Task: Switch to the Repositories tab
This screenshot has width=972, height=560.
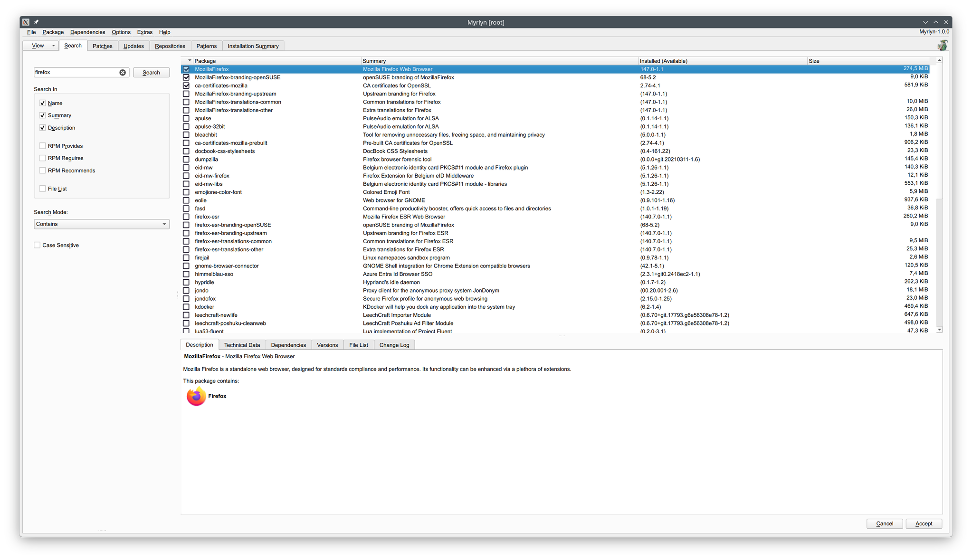Action: pos(170,46)
